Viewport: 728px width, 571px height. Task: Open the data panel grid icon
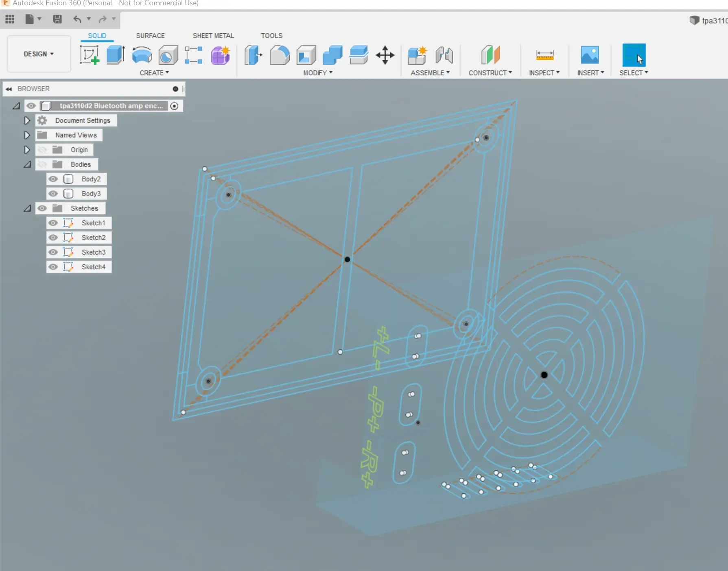coord(10,19)
